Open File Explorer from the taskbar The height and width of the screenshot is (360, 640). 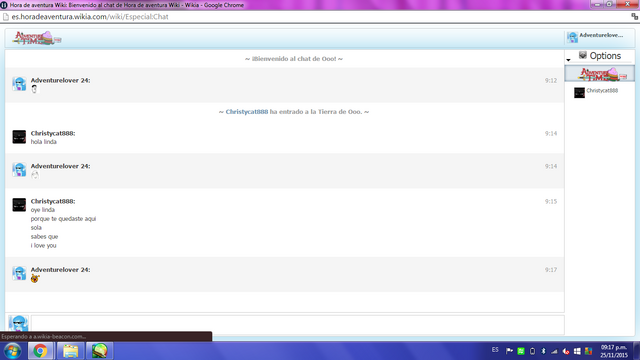[70, 351]
